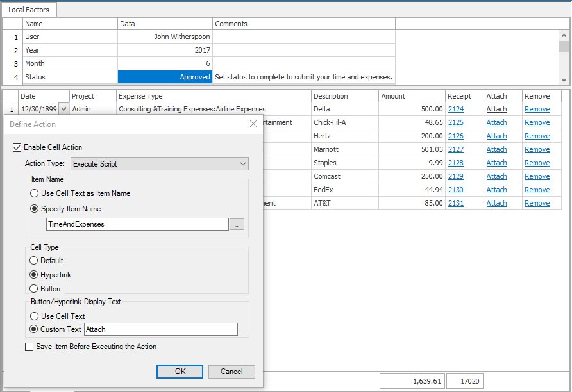The height and width of the screenshot is (392, 572).
Task: Select the John Witherspoon user cell
Action: pos(165,37)
